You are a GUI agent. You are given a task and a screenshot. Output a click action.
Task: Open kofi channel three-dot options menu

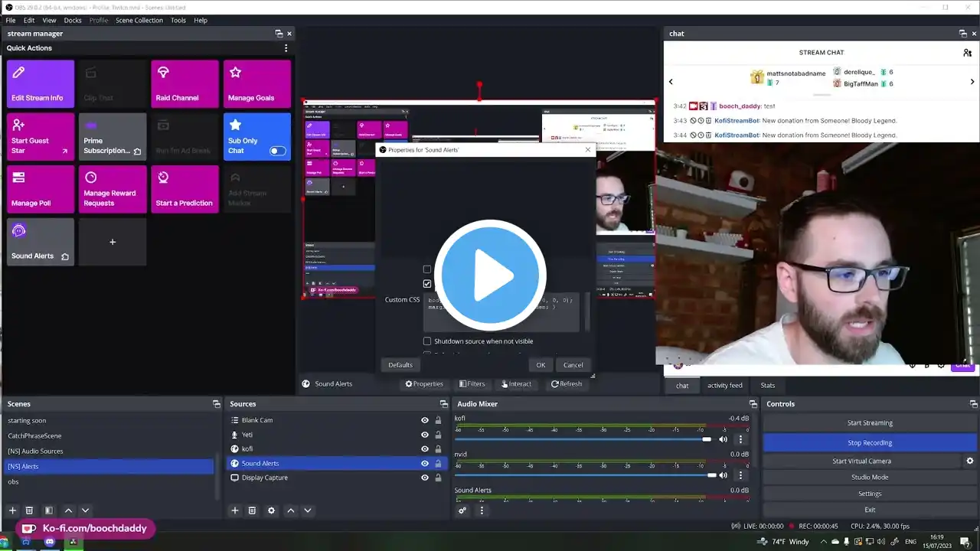[740, 439]
